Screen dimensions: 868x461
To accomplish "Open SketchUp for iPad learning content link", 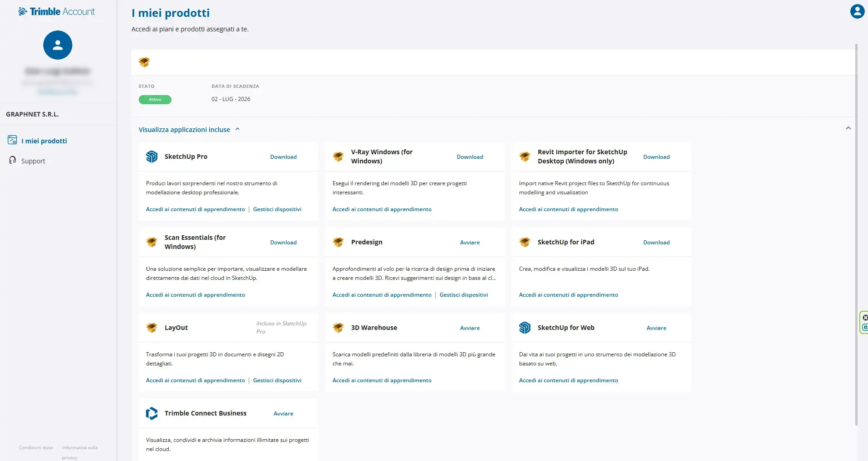I will 569,295.
